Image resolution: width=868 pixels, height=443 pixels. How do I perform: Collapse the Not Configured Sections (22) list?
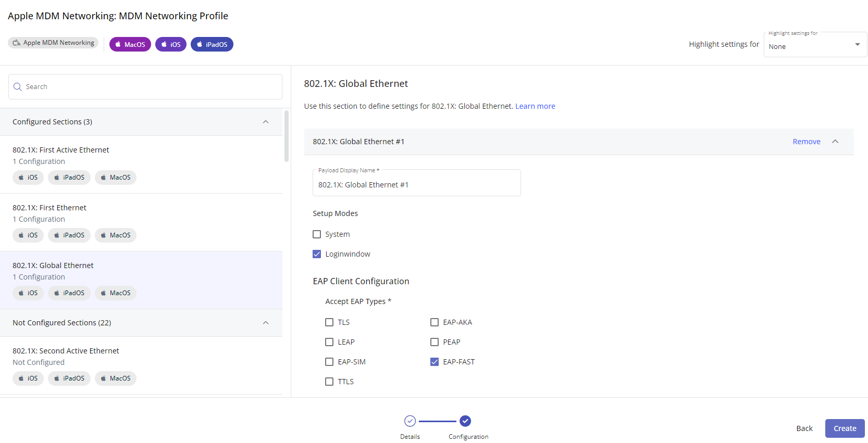pos(266,323)
